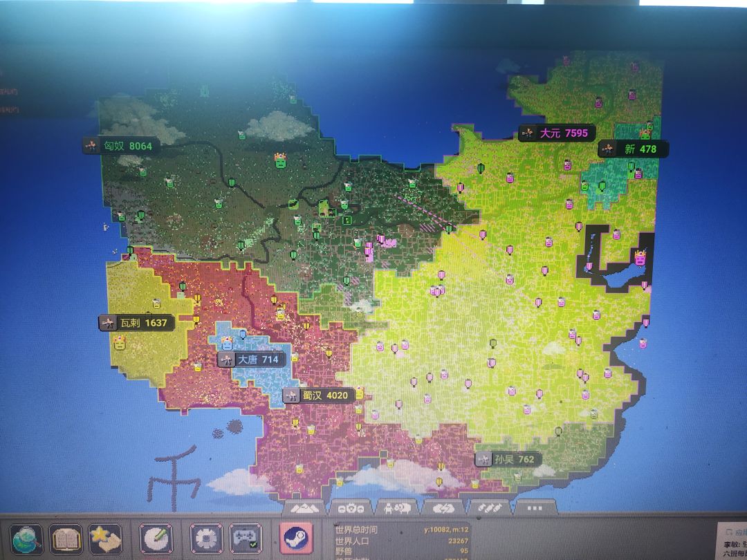Click the 大元 crowned pink capital icon
The width and height of the screenshot is (747, 560).
coord(640,257)
